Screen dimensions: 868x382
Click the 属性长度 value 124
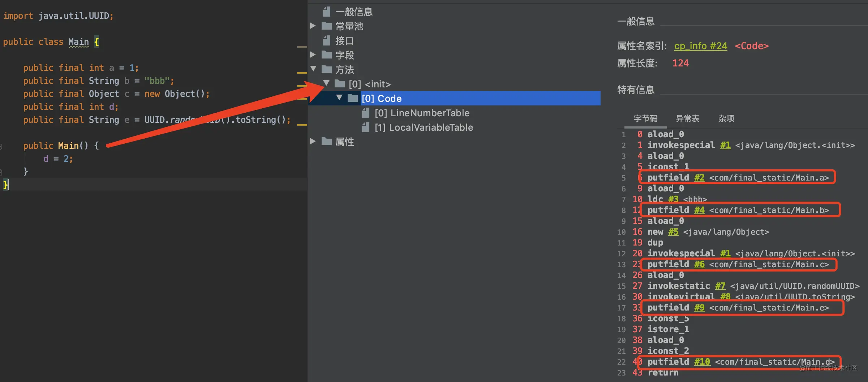click(x=680, y=63)
